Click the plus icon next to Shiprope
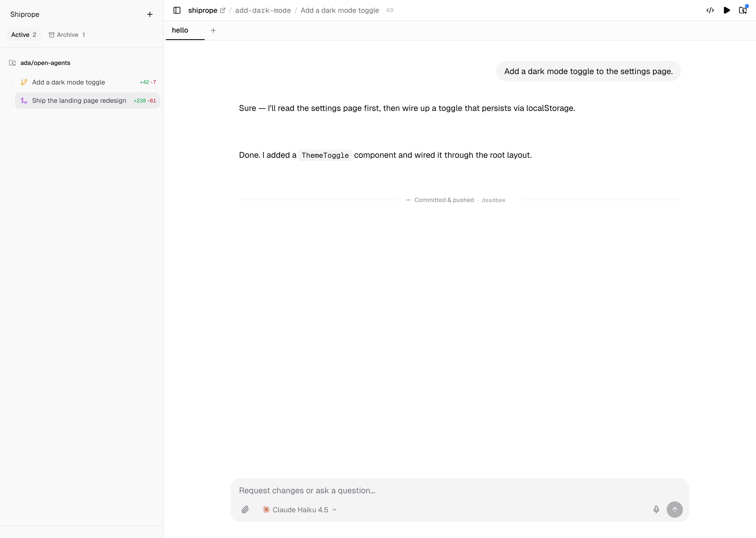756x538 pixels. tap(150, 14)
